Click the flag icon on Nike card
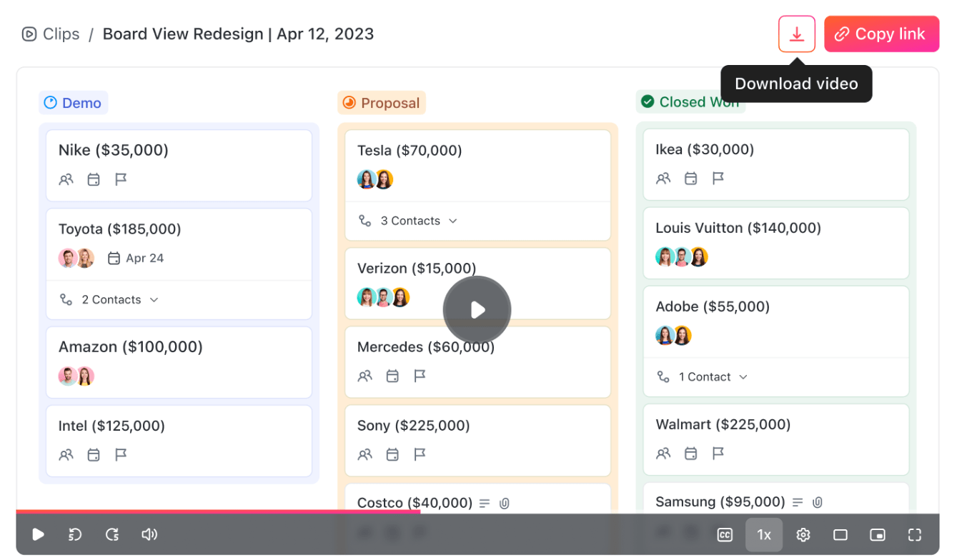The width and height of the screenshot is (957, 560). (121, 179)
